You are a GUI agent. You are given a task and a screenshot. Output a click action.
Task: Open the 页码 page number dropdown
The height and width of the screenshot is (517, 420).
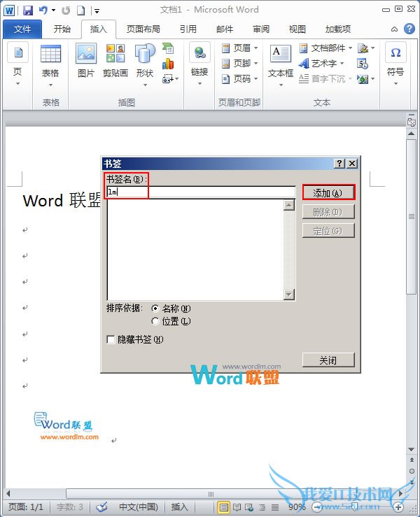point(239,79)
